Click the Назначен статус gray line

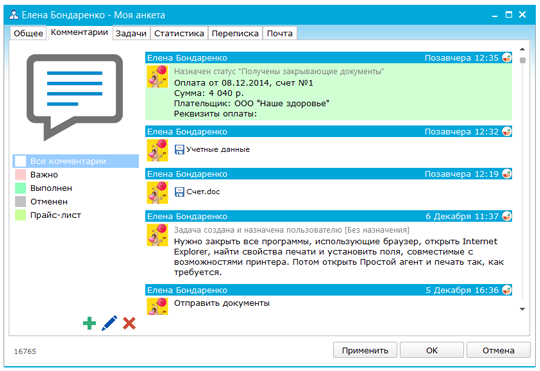click(279, 71)
